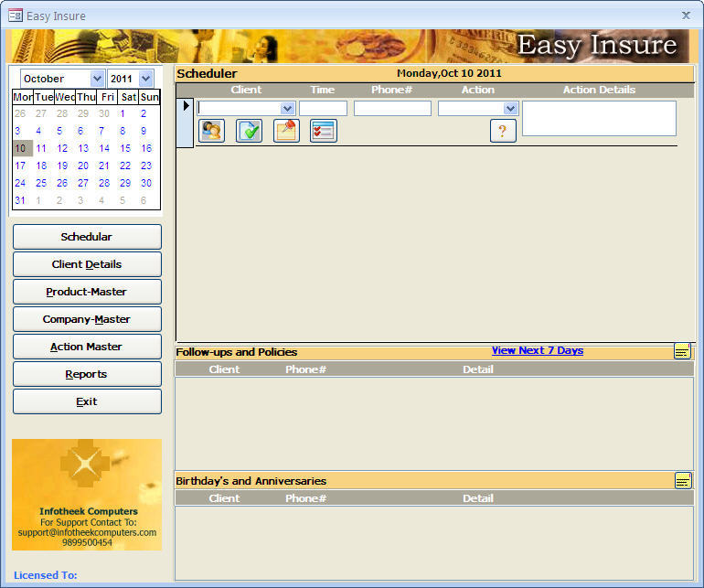Follow the View Next 7 Days link
The width and height of the screenshot is (704, 588).
coord(538,350)
